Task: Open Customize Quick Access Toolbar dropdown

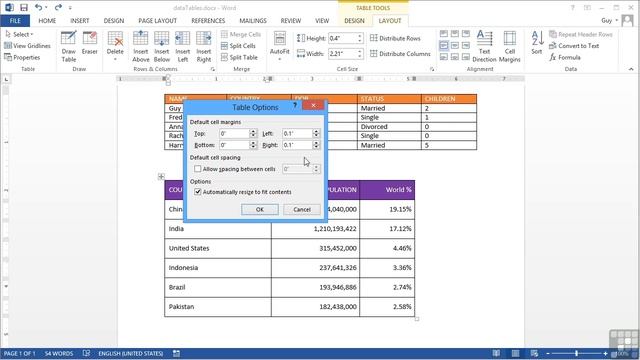Action: pyautogui.click(x=70, y=8)
